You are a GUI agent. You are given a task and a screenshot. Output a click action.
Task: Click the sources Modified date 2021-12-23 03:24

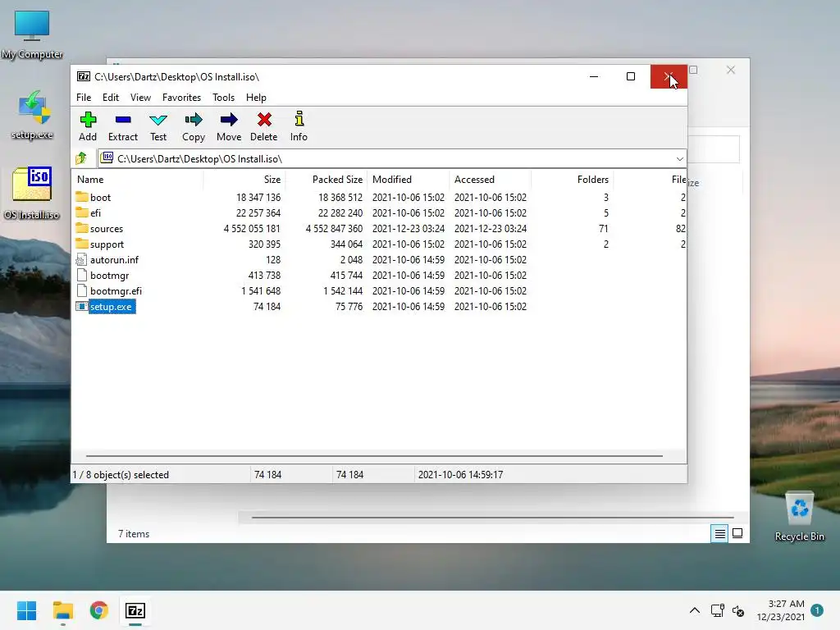tap(409, 229)
